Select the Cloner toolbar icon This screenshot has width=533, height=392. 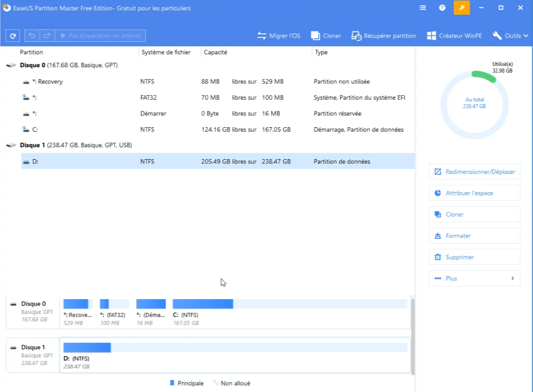pyautogui.click(x=326, y=35)
